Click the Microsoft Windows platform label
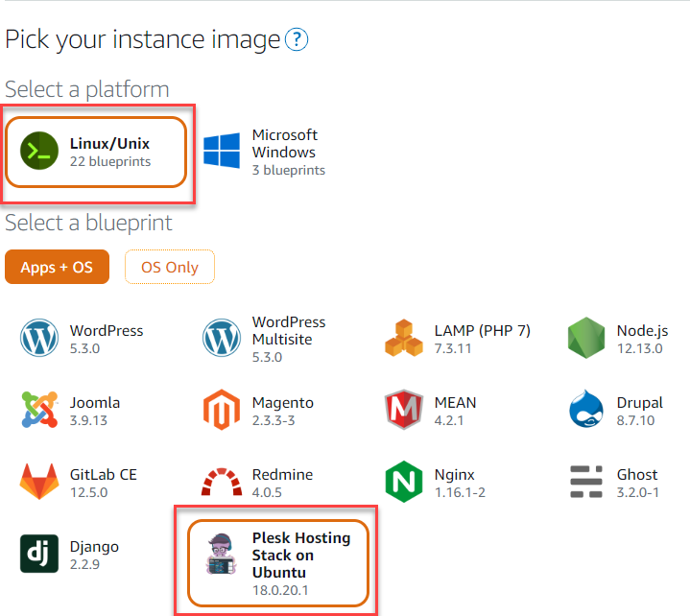Viewport: 690px width, 616px height. [285, 143]
